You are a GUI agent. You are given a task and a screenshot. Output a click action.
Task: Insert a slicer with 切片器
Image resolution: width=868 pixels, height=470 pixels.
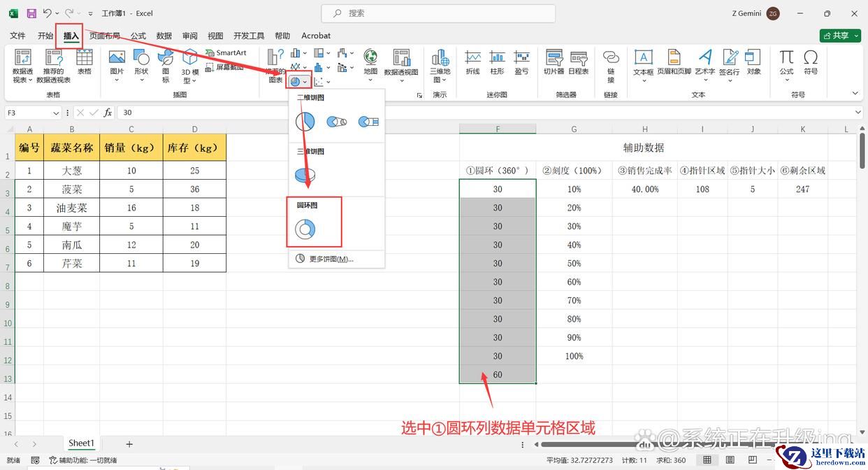[554, 62]
